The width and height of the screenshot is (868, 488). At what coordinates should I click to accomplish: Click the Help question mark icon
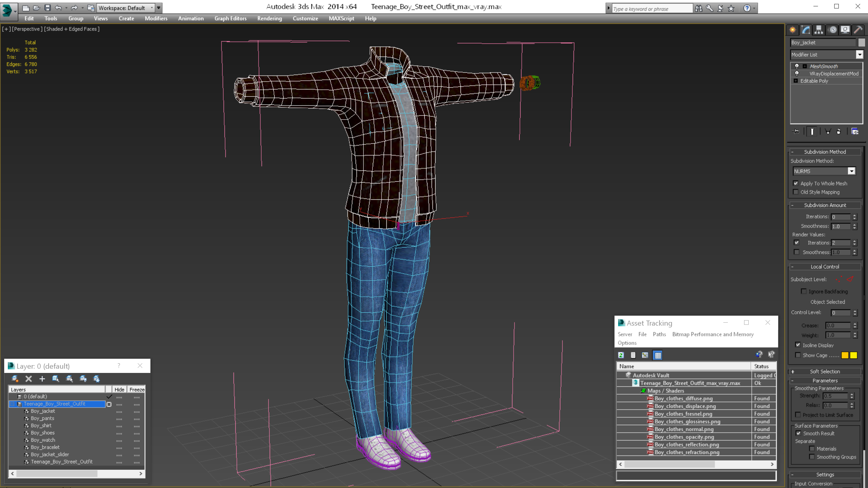coord(747,8)
